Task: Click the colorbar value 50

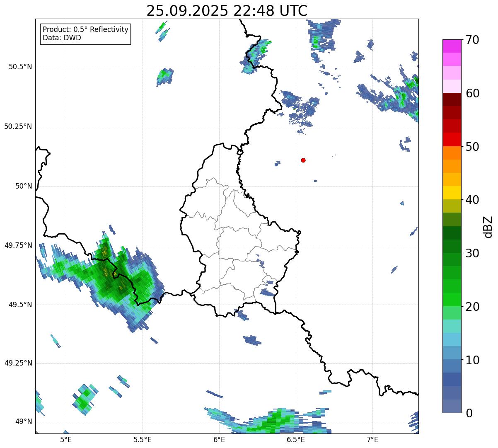Action: [x=472, y=147]
